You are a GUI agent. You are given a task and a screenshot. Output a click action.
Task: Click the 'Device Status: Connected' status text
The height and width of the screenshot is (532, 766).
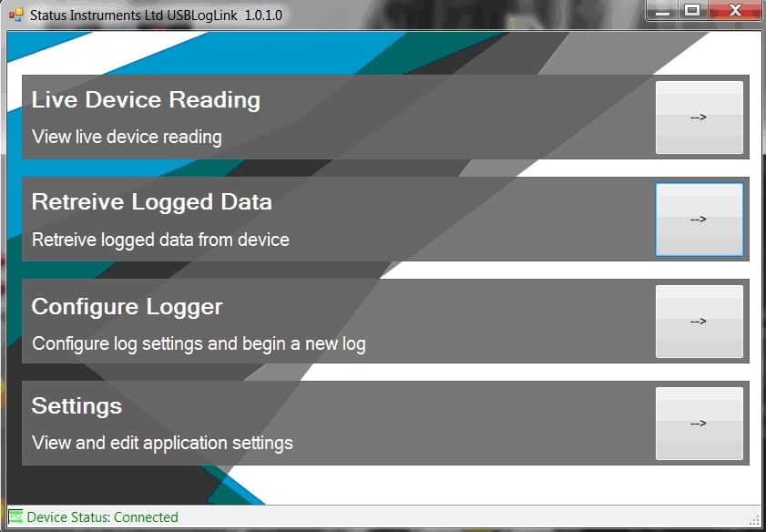coord(102,517)
